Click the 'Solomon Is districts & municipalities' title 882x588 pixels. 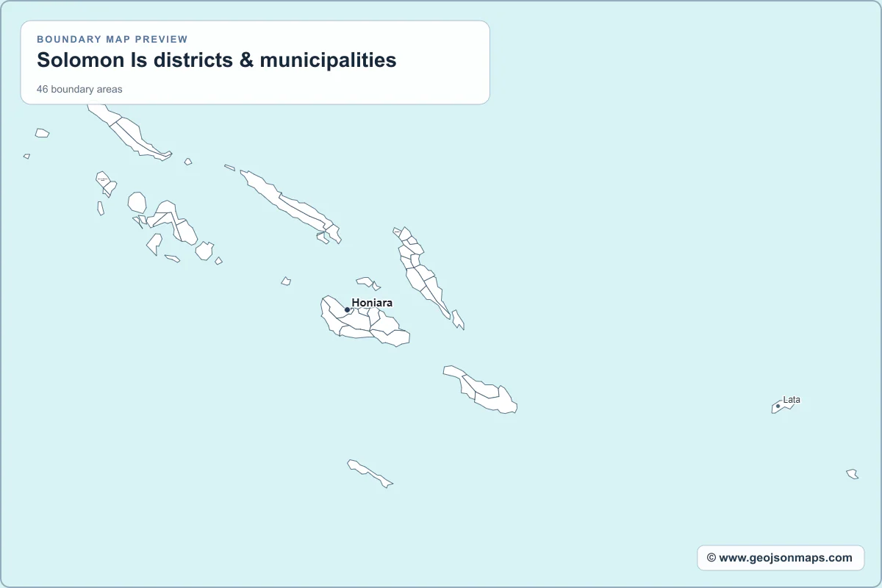(217, 60)
